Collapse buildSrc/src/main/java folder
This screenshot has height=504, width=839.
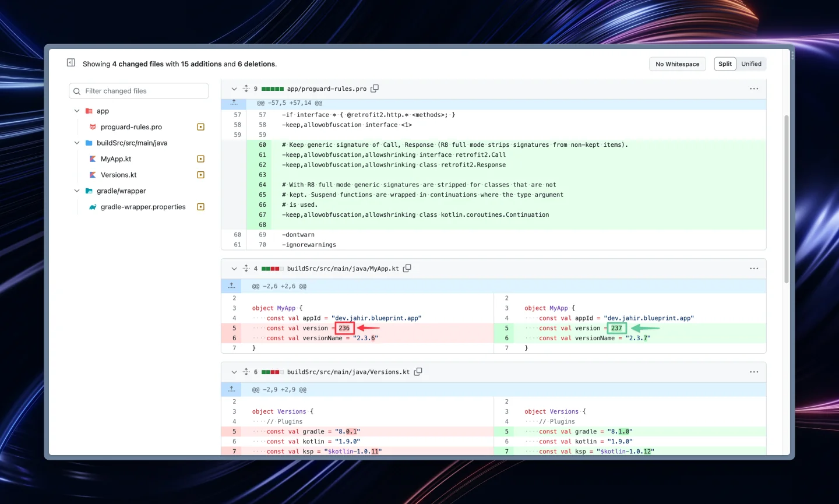tap(77, 143)
